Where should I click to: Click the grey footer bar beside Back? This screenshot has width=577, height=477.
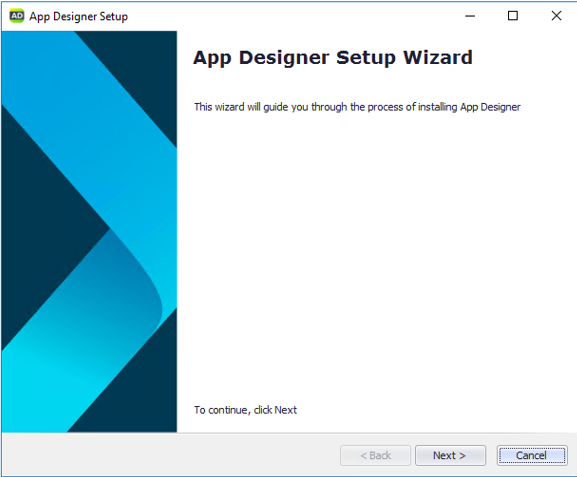[169, 455]
